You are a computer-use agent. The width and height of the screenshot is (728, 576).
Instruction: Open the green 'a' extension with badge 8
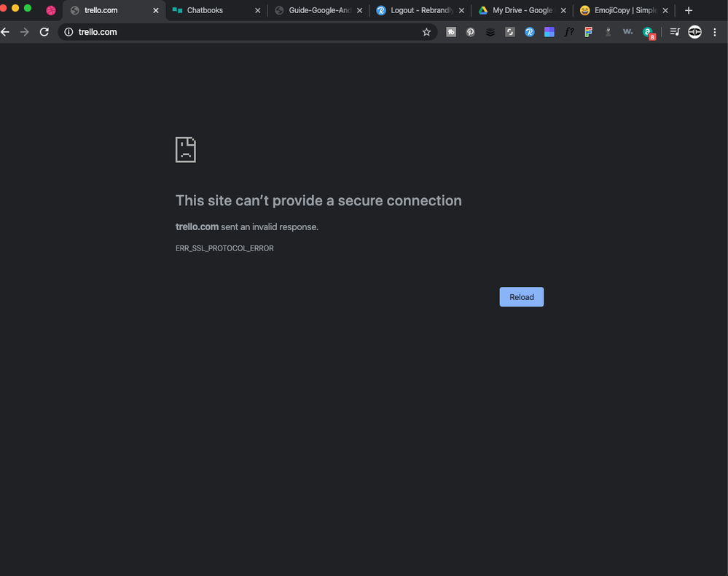point(648,33)
